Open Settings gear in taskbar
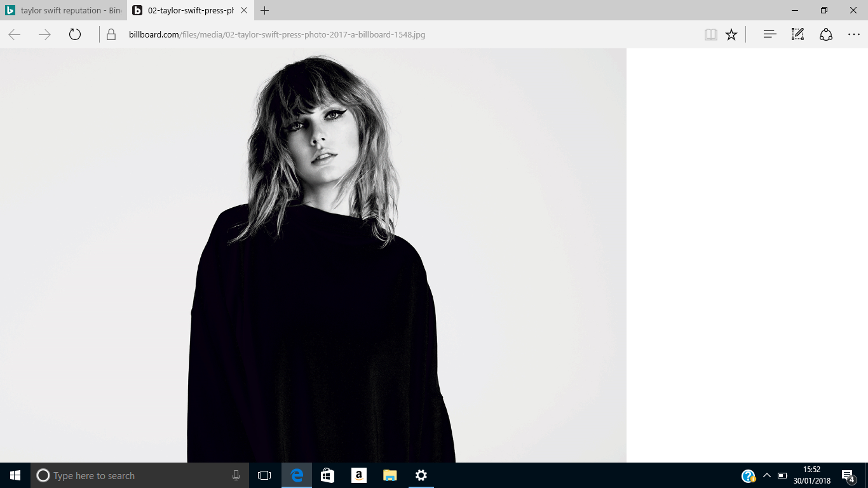This screenshot has height=488, width=868. click(x=421, y=475)
